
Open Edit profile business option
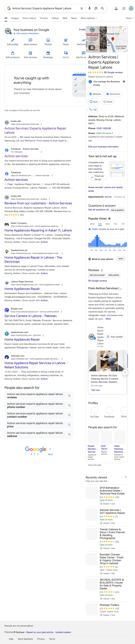point(13,42)
